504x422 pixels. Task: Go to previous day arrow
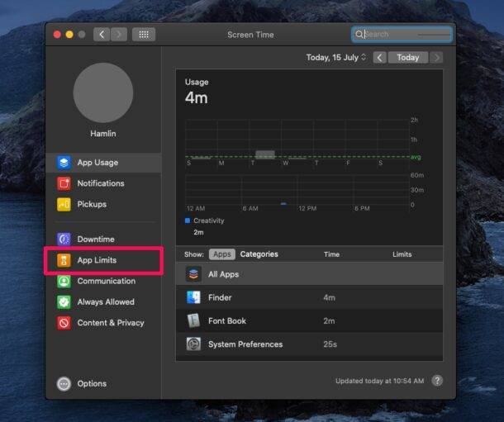point(379,58)
